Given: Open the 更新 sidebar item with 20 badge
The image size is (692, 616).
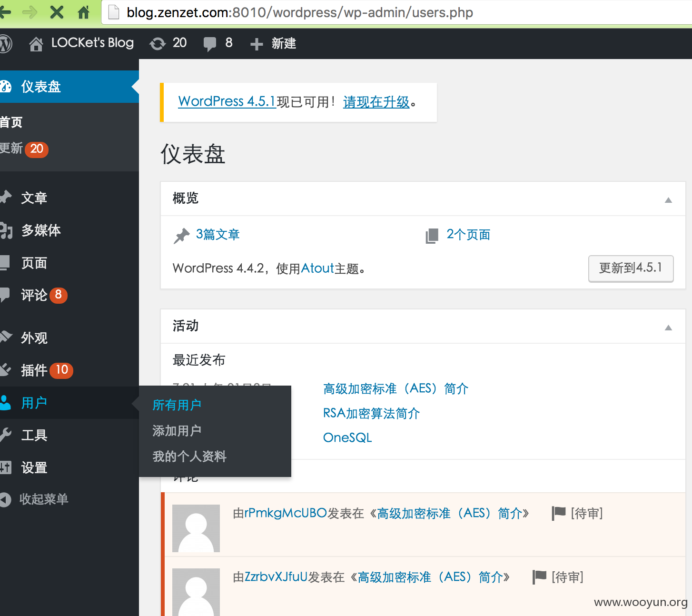Looking at the screenshot, I should pos(24,149).
